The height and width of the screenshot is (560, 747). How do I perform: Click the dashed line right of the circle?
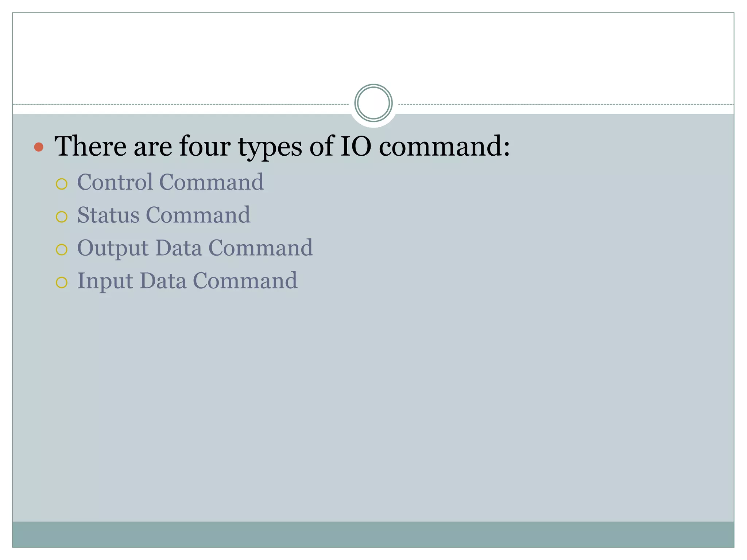pyautogui.click(x=565, y=104)
